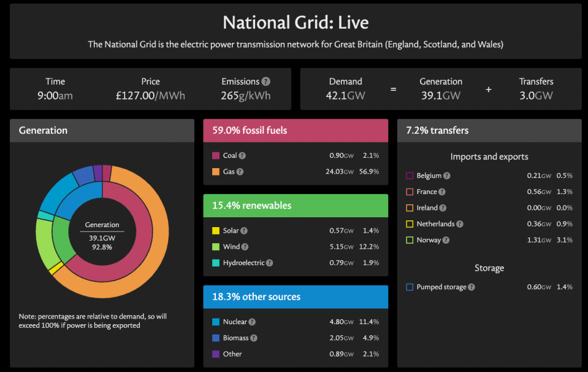Select the France outlined legend square
588x372 pixels.
[410, 192]
